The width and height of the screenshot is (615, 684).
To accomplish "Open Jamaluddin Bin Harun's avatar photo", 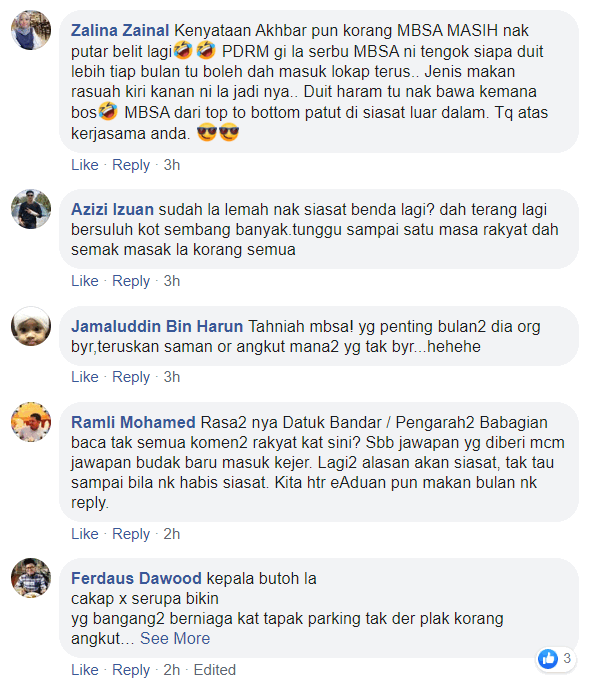I will click(31, 326).
